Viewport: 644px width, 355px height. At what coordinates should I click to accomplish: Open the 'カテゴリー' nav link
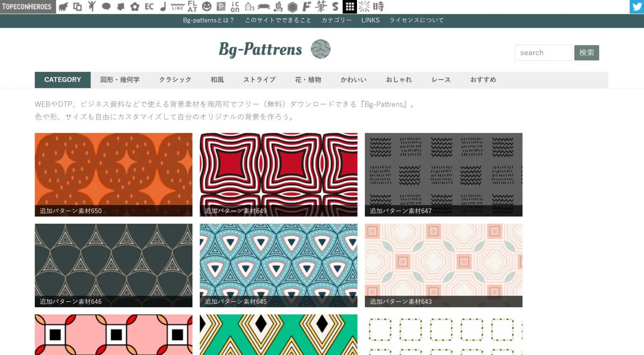pyautogui.click(x=336, y=20)
